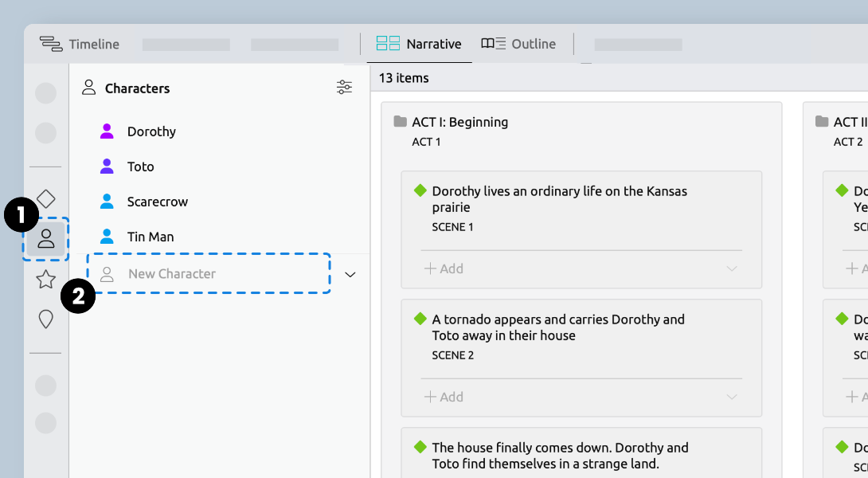
Task: Click the Characters panel title
Action: [x=137, y=88]
